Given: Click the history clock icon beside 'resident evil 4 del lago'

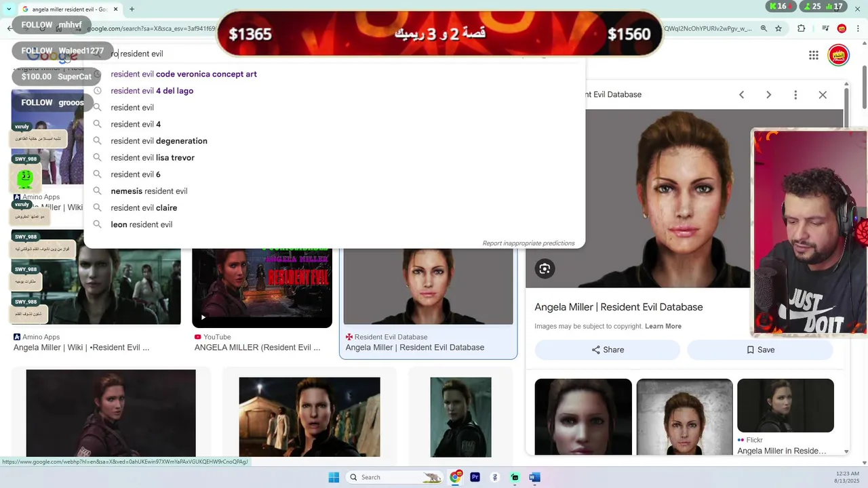Looking at the screenshot, I should [x=97, y=91].
